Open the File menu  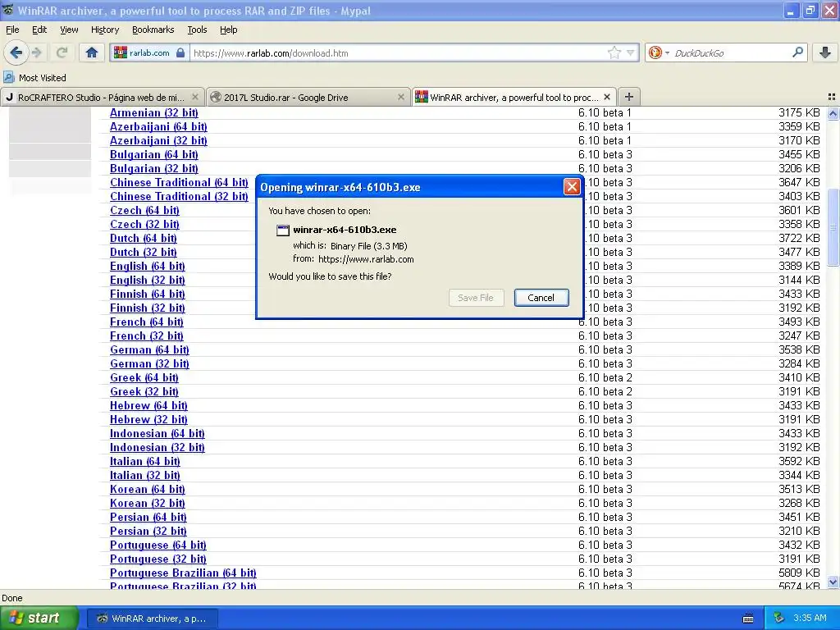(x=12, y=30)
